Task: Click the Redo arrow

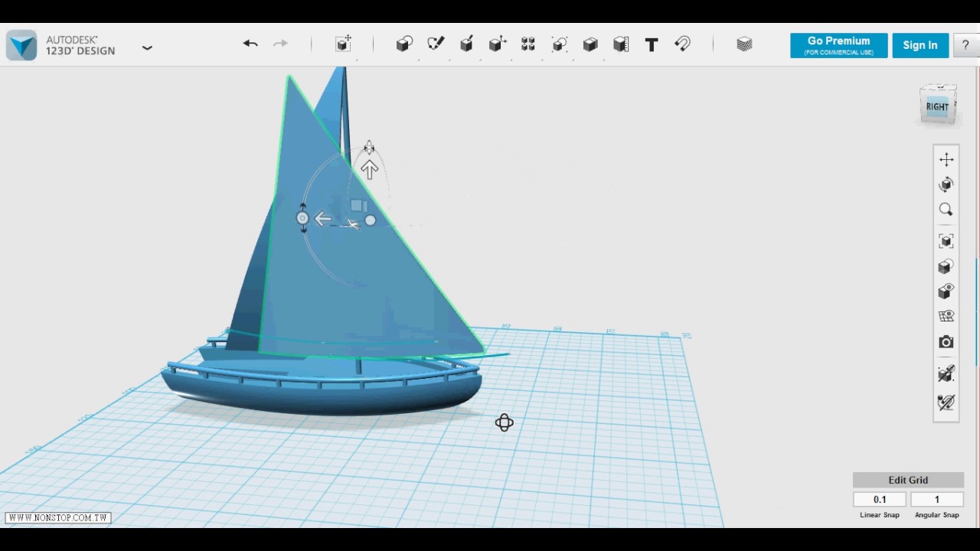Action: click(x=281, y=44)
